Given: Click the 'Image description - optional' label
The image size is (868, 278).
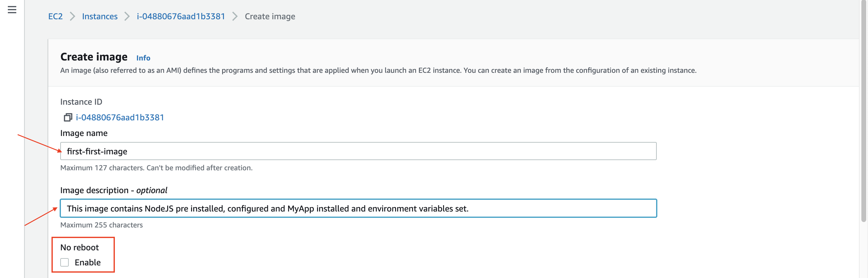Looking at the screenshot, I should pyautogui.click(x=114, y=190).
